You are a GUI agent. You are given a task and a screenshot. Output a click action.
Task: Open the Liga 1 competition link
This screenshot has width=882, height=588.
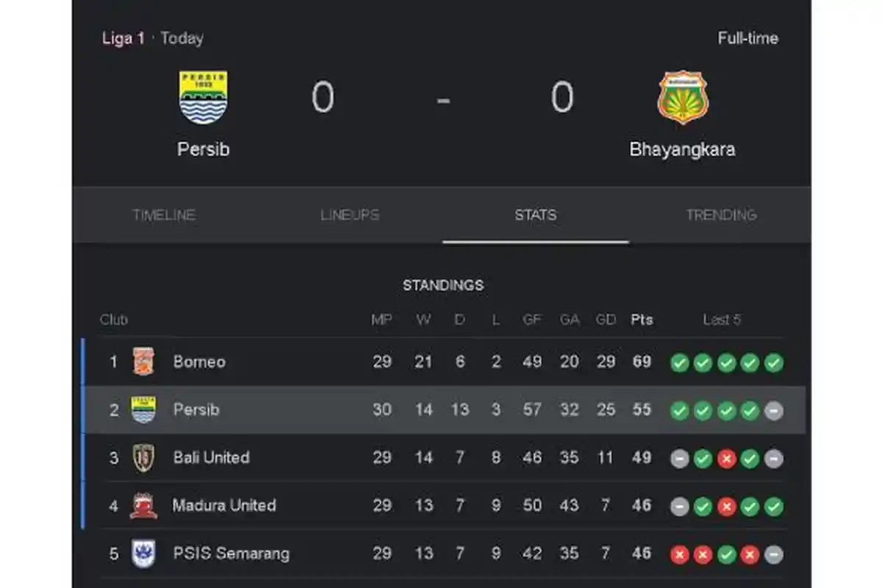pos(123,38)
